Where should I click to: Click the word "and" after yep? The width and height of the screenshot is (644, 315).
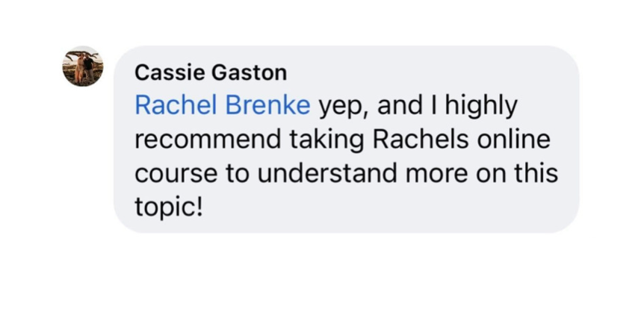pos(400,106)
